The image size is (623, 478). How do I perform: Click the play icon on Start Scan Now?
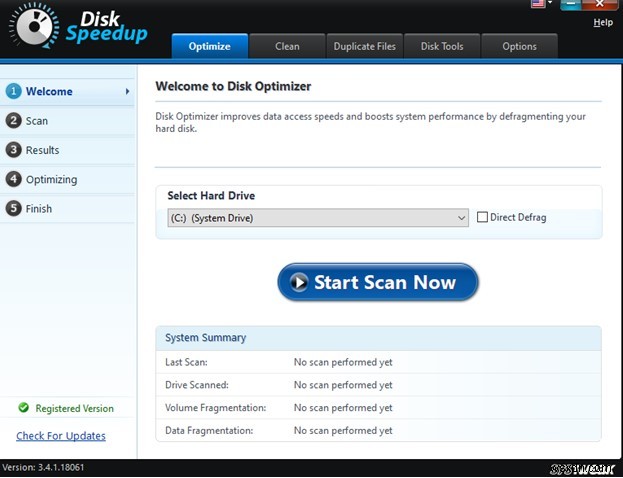(x=299, y=282)
